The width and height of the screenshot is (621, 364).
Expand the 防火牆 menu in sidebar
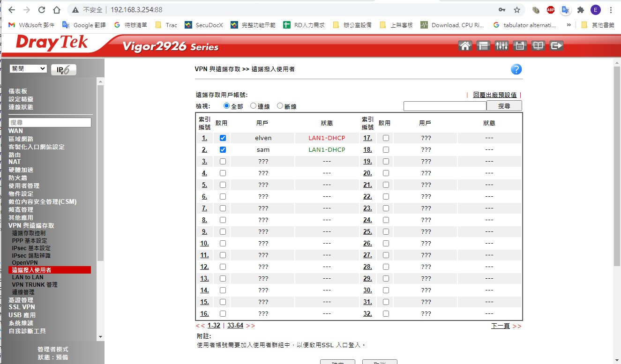coord(18,178)
